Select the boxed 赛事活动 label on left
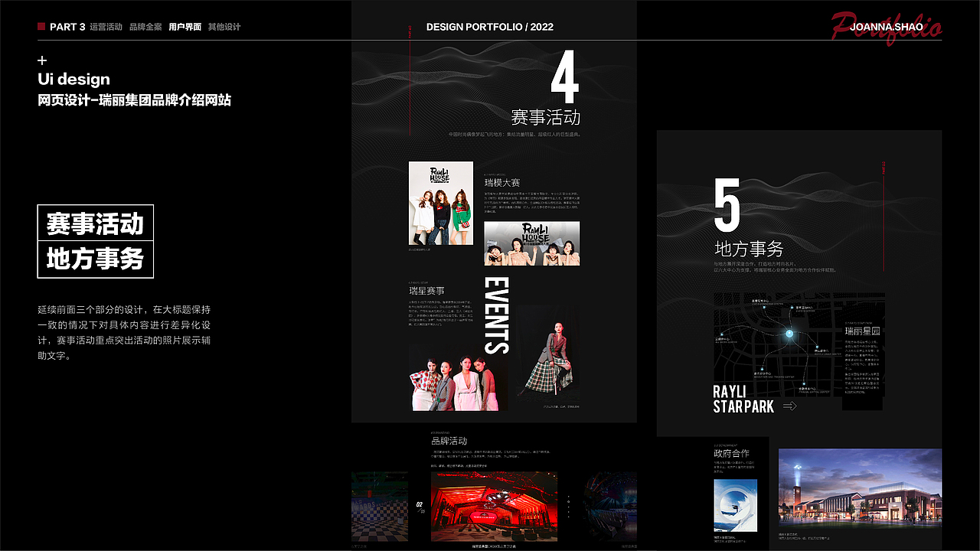The height and width of the screenshot is (551, 980). 95,223
